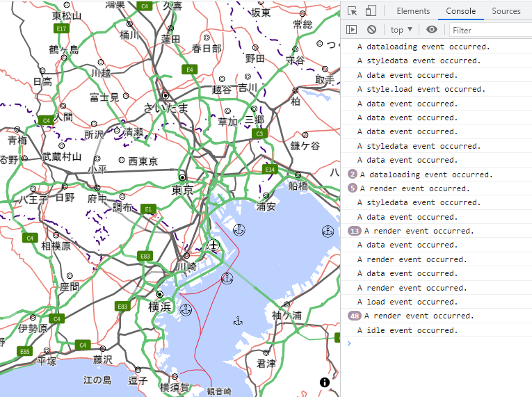Click the 東京 city marker dot
Viewport: 532px width, 397px height.
(182, 177)
